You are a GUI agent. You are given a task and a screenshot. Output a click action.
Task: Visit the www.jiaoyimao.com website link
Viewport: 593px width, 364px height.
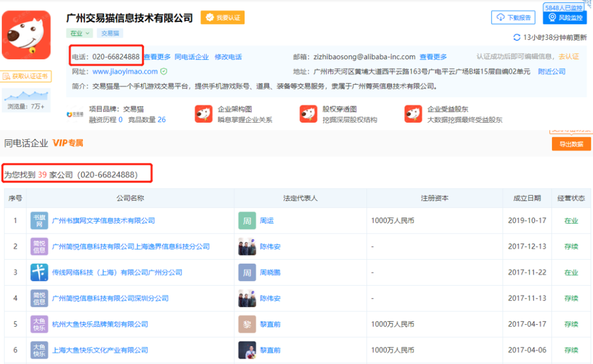[125, 72]
